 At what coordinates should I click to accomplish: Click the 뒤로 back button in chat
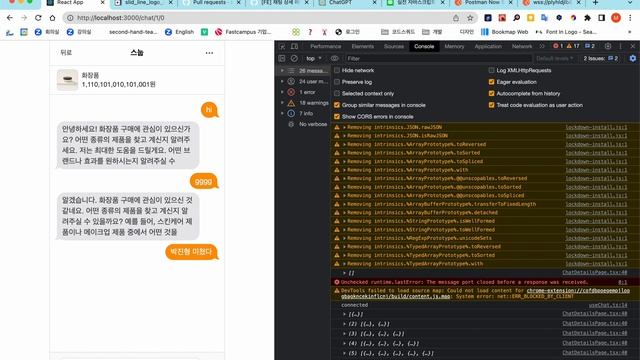point(66,53)
